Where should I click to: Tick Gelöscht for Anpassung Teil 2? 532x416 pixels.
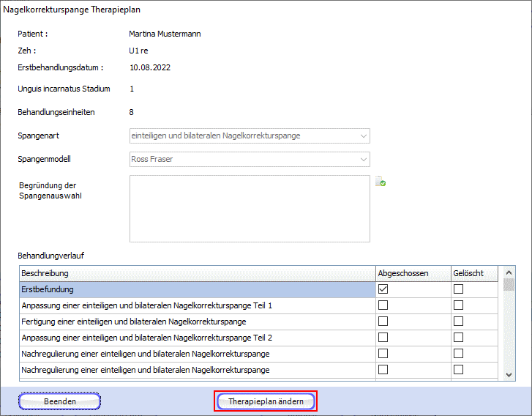pos(459,338)
